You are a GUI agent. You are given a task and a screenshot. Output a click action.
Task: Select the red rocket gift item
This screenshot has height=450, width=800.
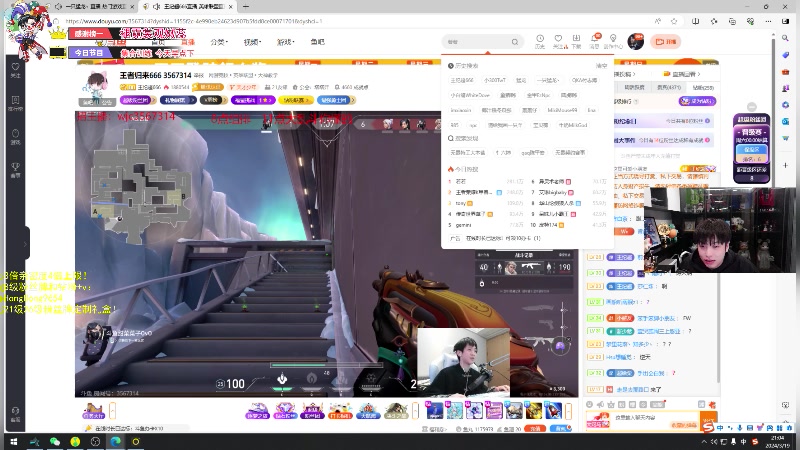[x=554, y=410]
